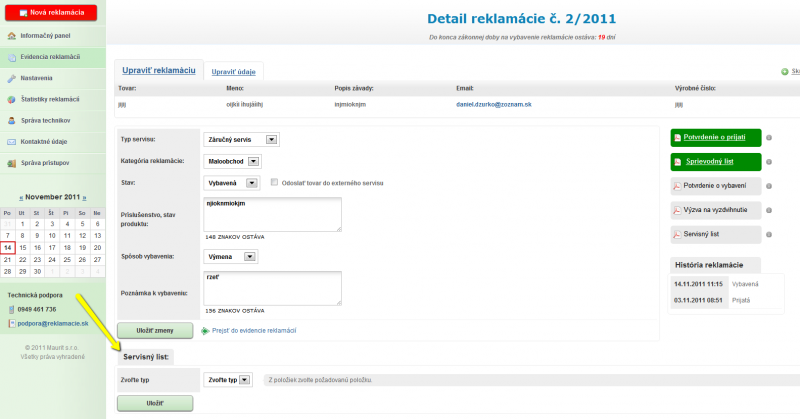Click the Nová reklamácia button
The image size is (800, 419).
[x=50, y=12]
